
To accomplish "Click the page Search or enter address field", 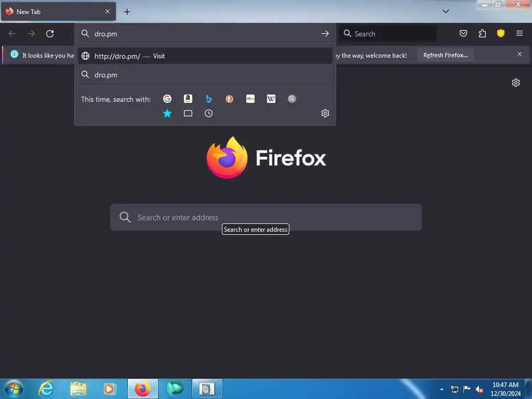I will pyautogui.click(x=266, y=217).
